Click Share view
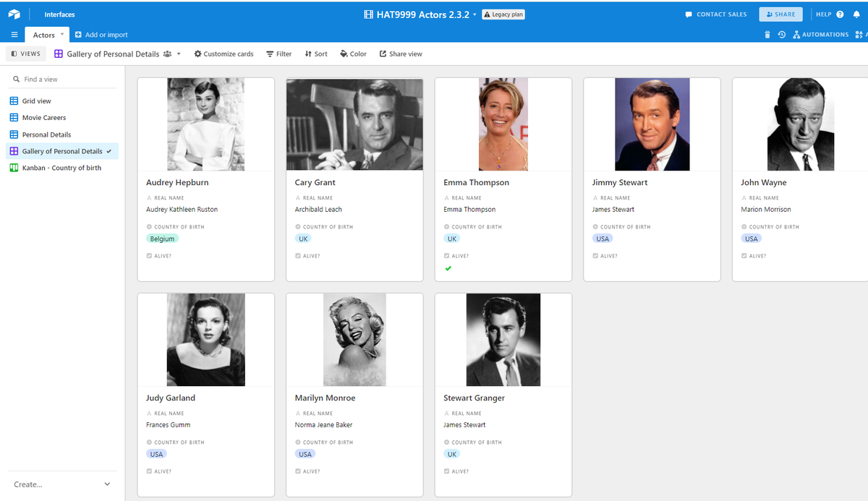The width and height of the screenshot is (868, 501). [401, 53]
